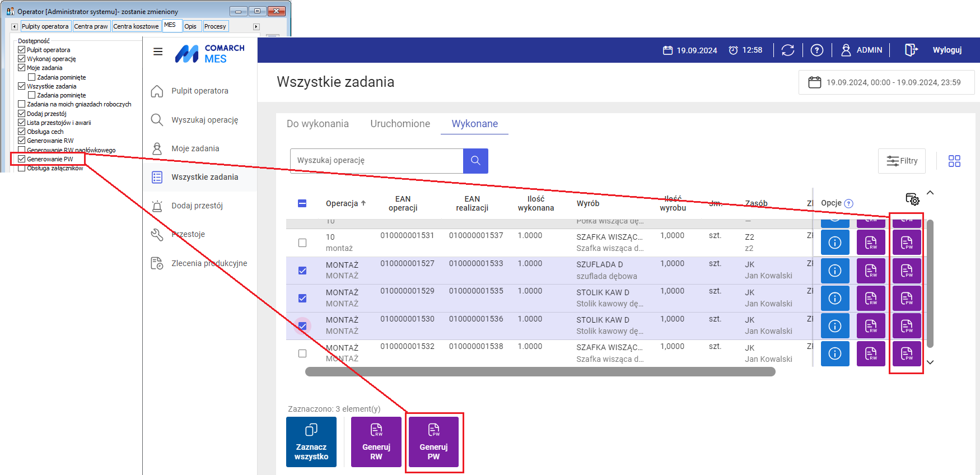The width and height of the screenshot is (980, 475).
Task: Toggle the select-all header checkbox in table
Action: pos(302,203)
